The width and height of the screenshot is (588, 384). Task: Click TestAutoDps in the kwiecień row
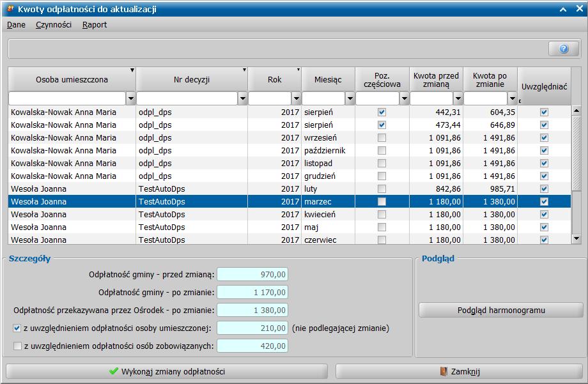click(x=162, y=214)
